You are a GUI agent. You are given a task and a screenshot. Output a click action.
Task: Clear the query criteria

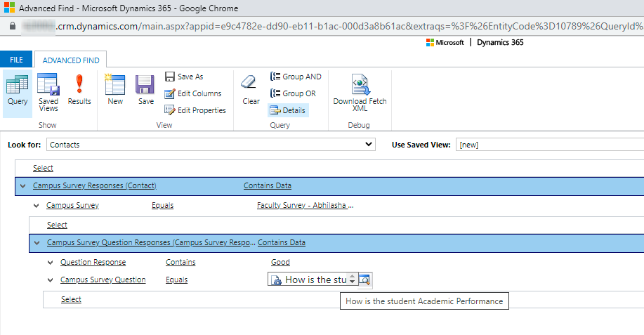point(251,91)
